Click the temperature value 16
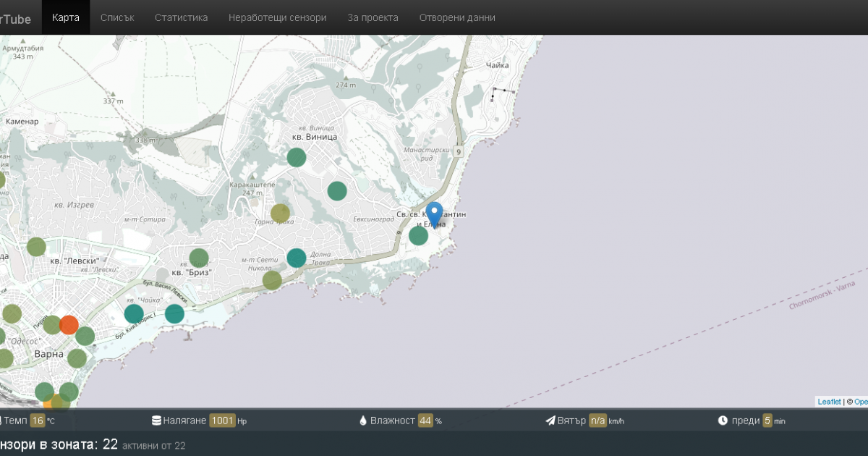868x456 pixels. coord(38,421)
